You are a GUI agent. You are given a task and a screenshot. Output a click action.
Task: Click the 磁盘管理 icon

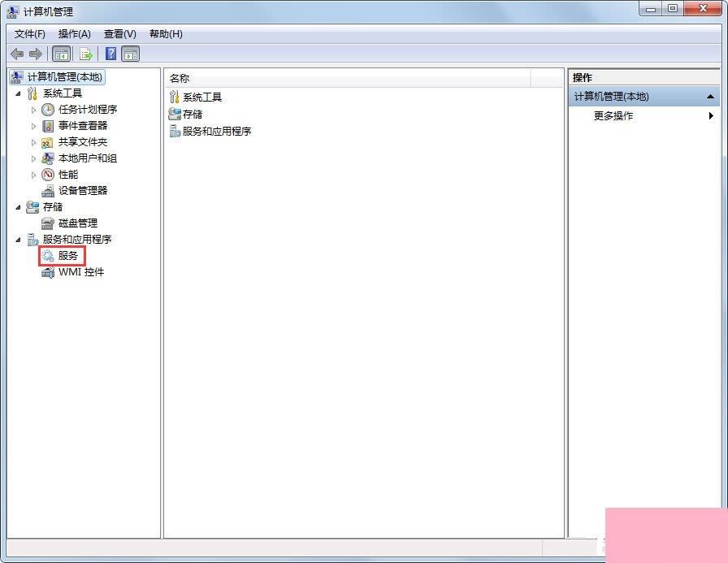click(48, 223)
